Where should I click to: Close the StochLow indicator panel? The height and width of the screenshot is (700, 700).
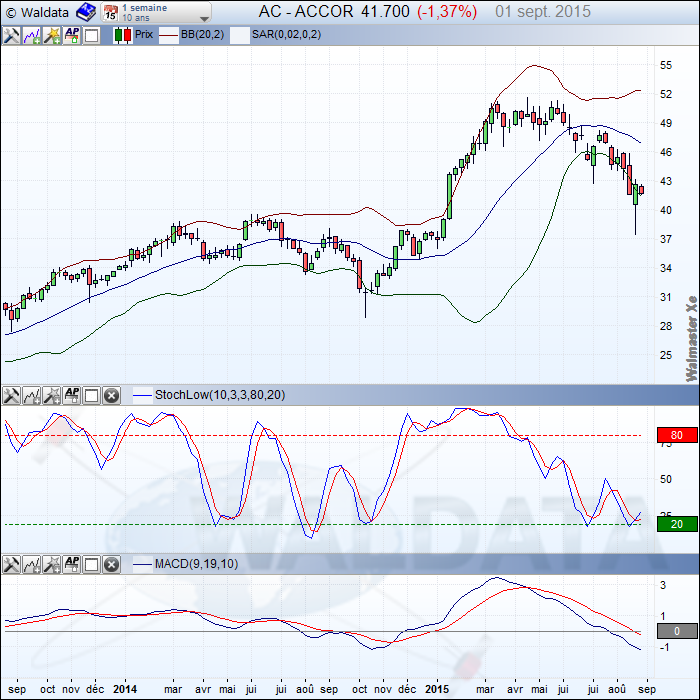[111, 395]
